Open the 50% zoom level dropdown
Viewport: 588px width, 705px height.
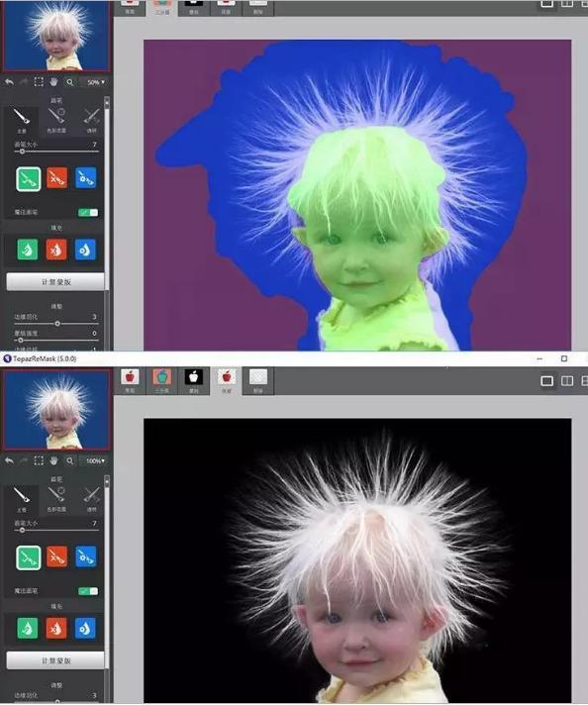[x=95, y=82]
